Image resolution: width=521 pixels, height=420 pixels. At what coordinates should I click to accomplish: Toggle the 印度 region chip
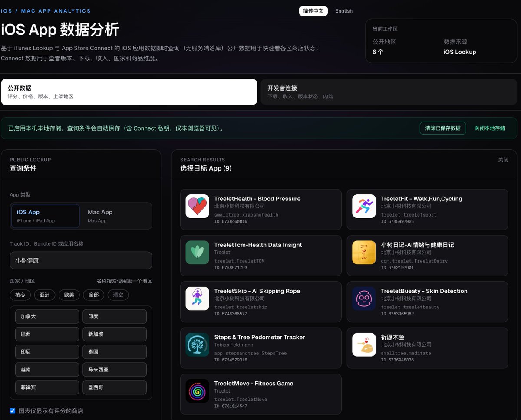115,316
